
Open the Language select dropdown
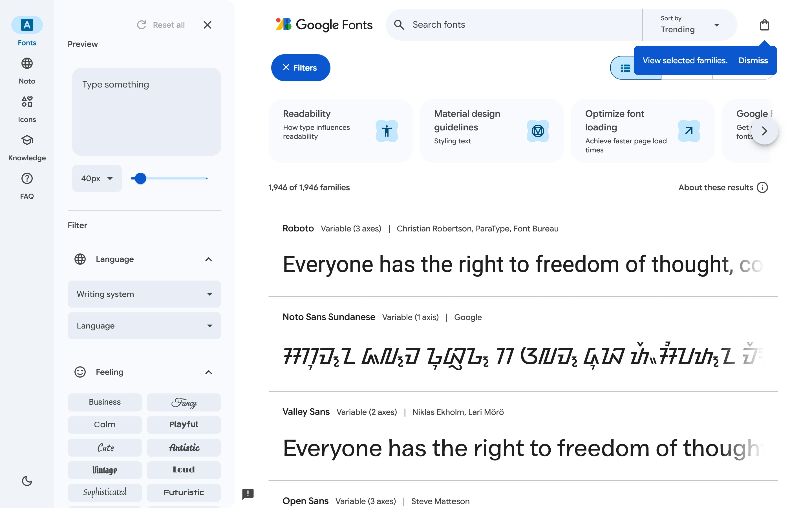144,326
